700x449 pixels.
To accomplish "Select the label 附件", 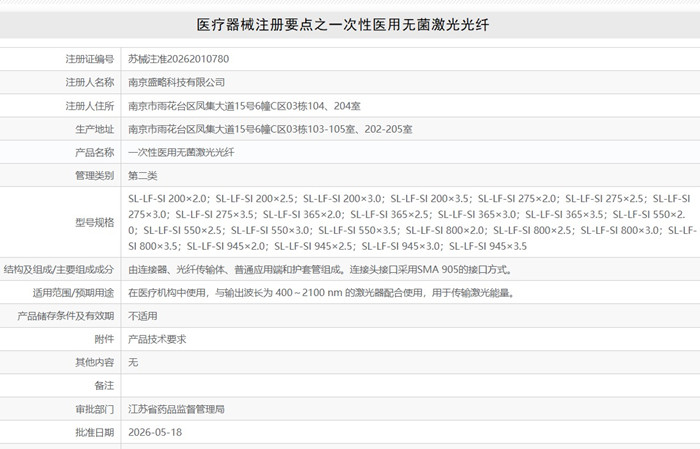I will [104, 339].
